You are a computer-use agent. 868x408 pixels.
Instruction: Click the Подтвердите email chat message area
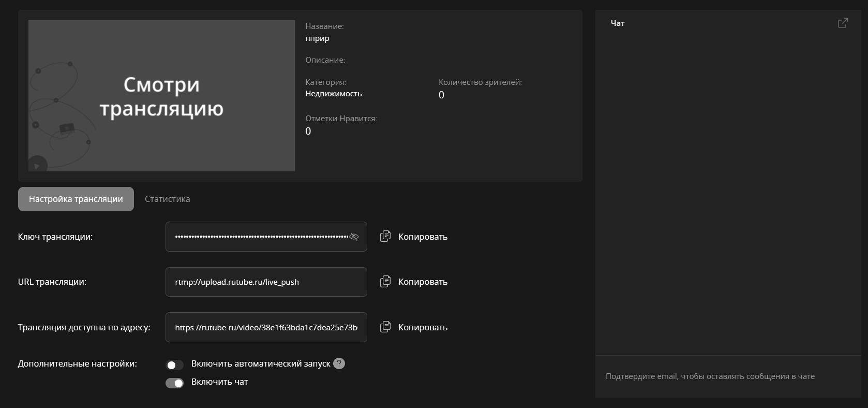point(710,376)
